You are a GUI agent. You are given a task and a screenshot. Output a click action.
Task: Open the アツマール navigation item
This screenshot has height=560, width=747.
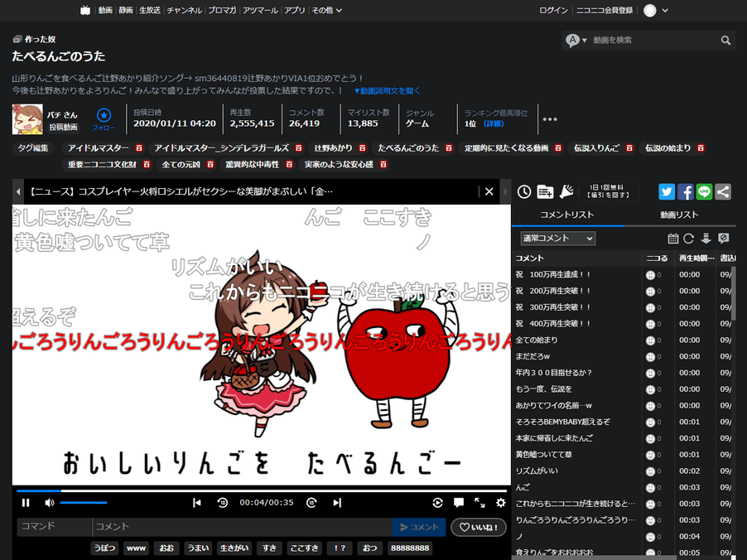tap(260, 10)
